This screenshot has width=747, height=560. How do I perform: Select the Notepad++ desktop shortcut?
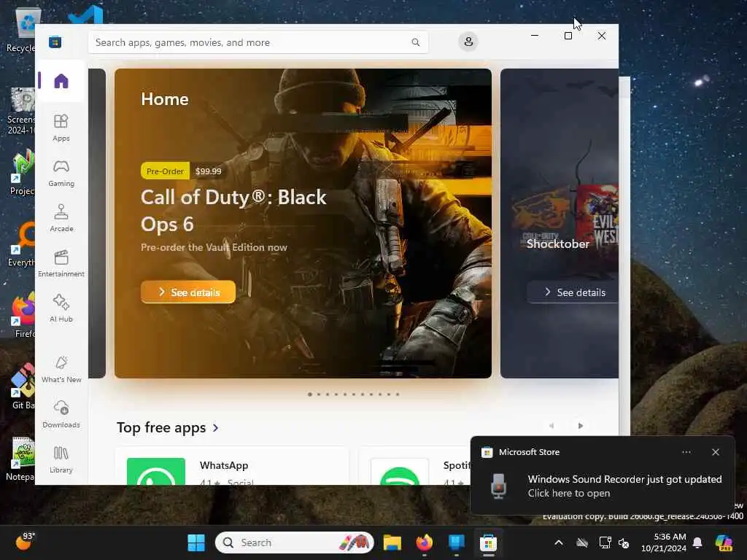(x=20, y=458)
